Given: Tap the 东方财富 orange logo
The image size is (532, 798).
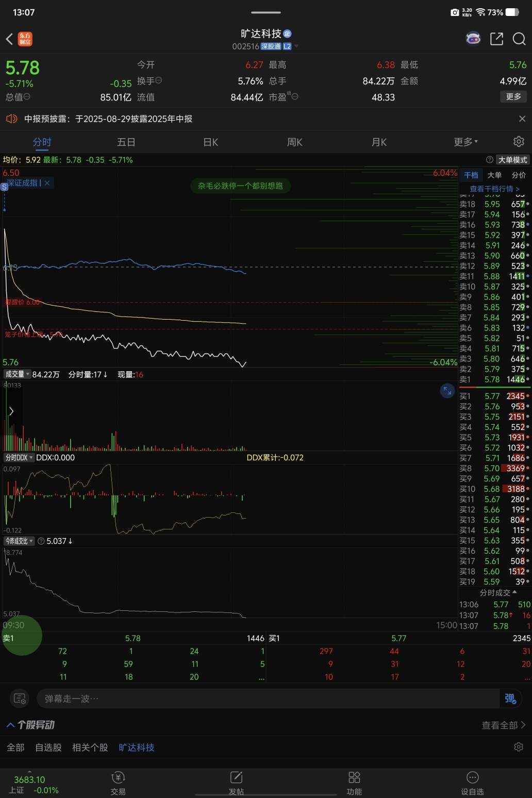Looking at the screenshot, I should pos(25,39).
